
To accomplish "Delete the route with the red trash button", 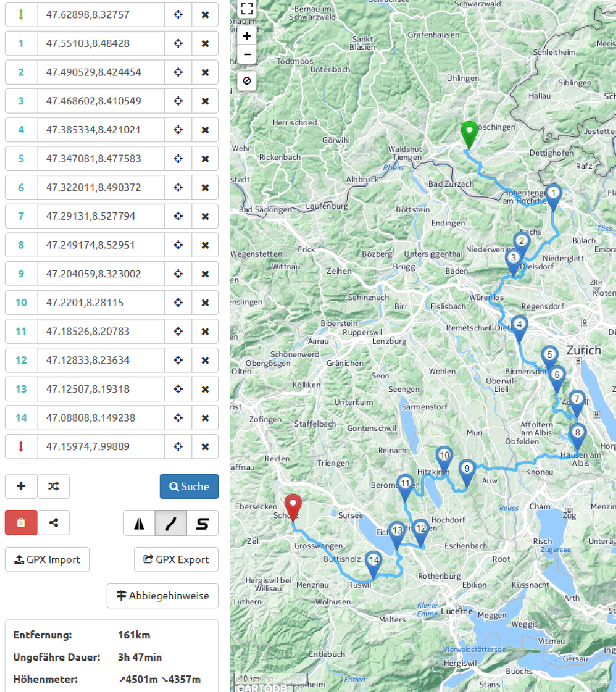I will tap(21, 522).
